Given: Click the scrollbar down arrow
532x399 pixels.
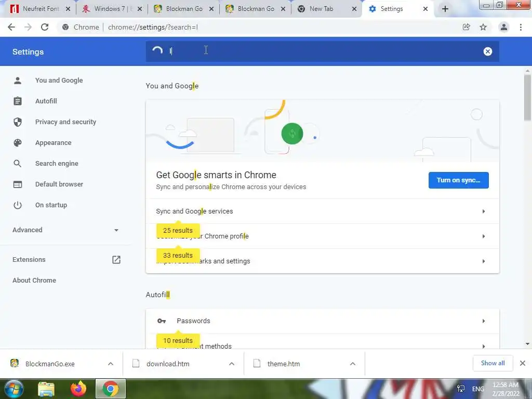Looking at the screenshot, I should [527, 344].
